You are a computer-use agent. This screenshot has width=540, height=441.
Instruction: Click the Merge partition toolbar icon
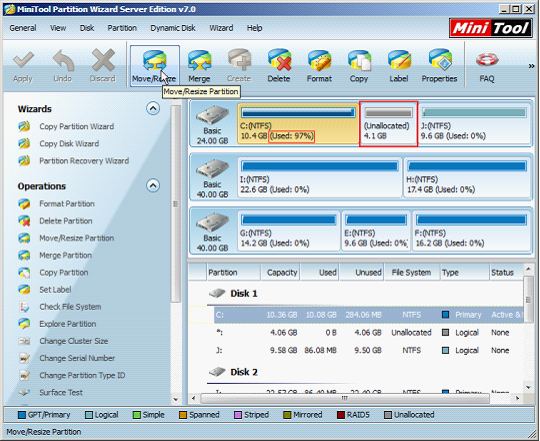(x=199, y=61)
